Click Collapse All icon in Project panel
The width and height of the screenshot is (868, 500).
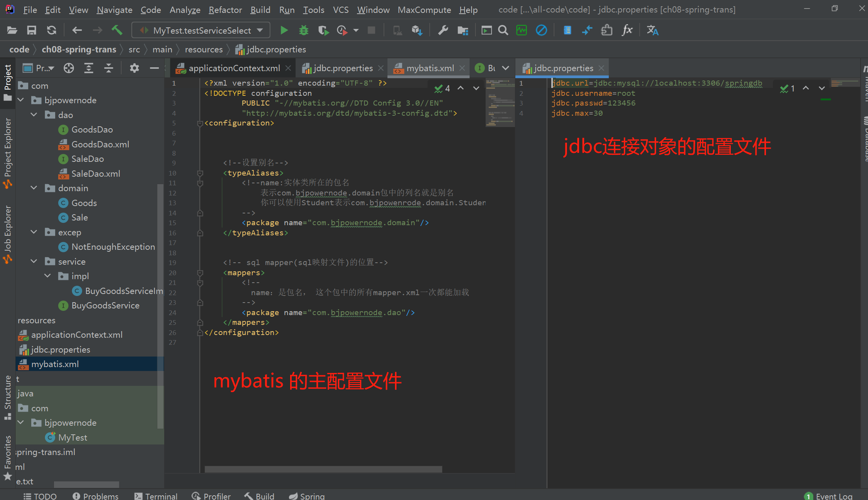pos(109,68)
